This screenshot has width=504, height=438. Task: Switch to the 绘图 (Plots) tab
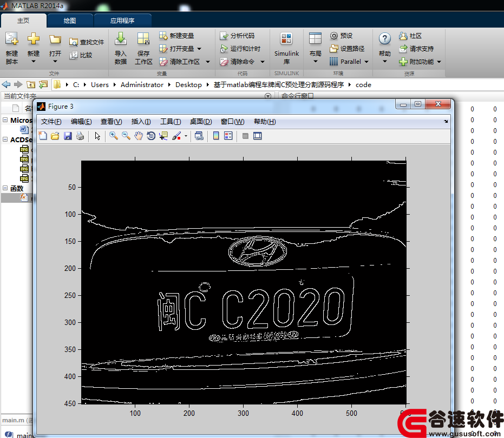coord(70,21)
